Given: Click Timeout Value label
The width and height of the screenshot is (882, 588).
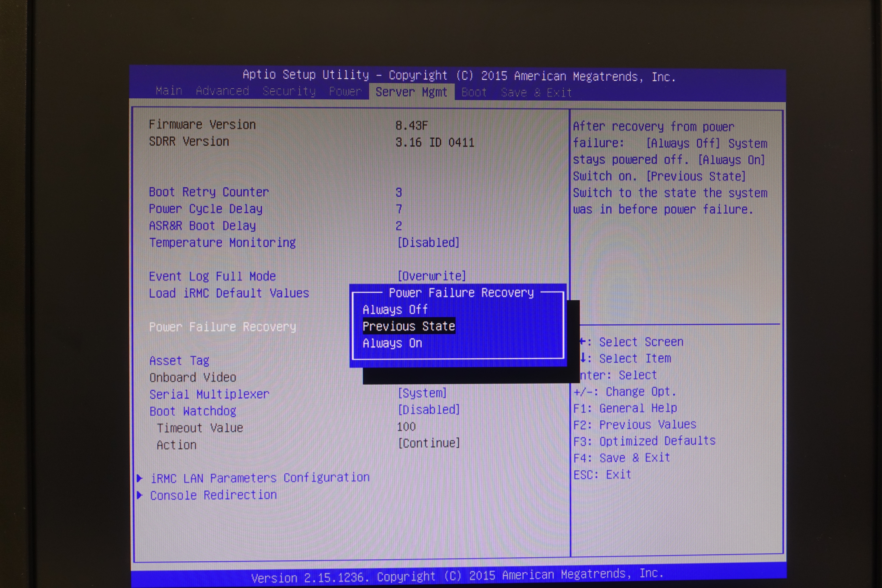Looking at the screenshot, I should tap(200, 428).
